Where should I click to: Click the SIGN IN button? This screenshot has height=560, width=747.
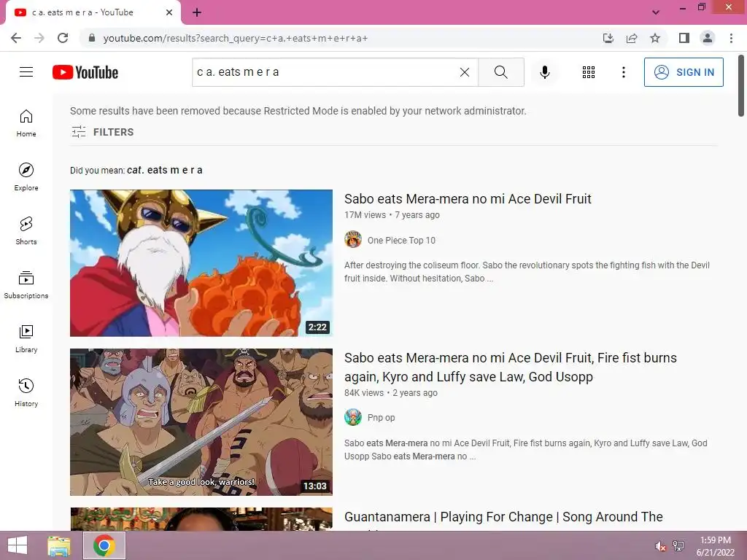[684, 72]
